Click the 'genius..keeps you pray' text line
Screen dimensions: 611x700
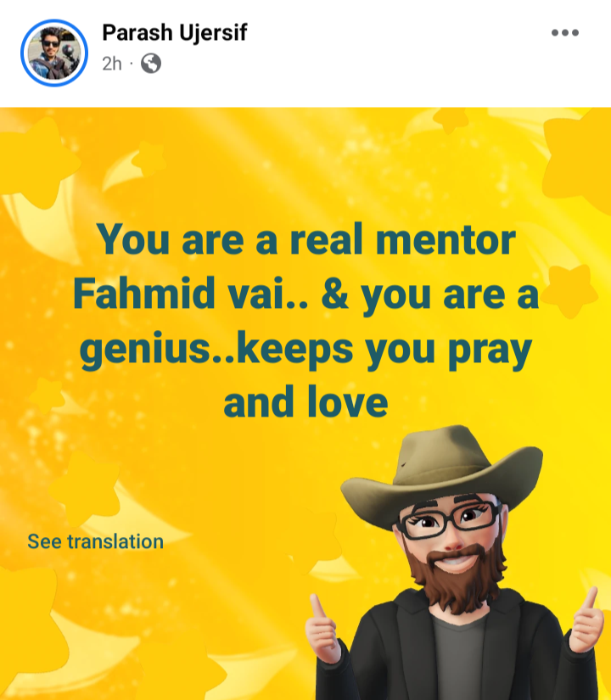(306, 349)
